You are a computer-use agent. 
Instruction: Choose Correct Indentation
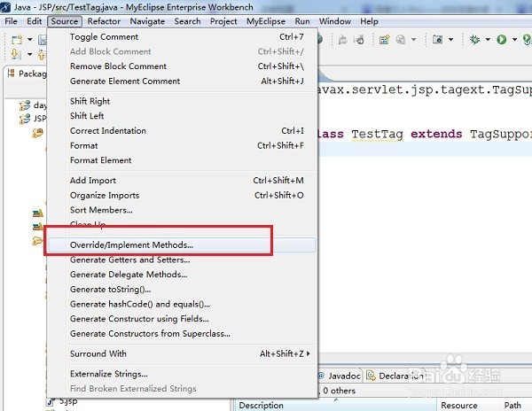(x=182, y=130)
